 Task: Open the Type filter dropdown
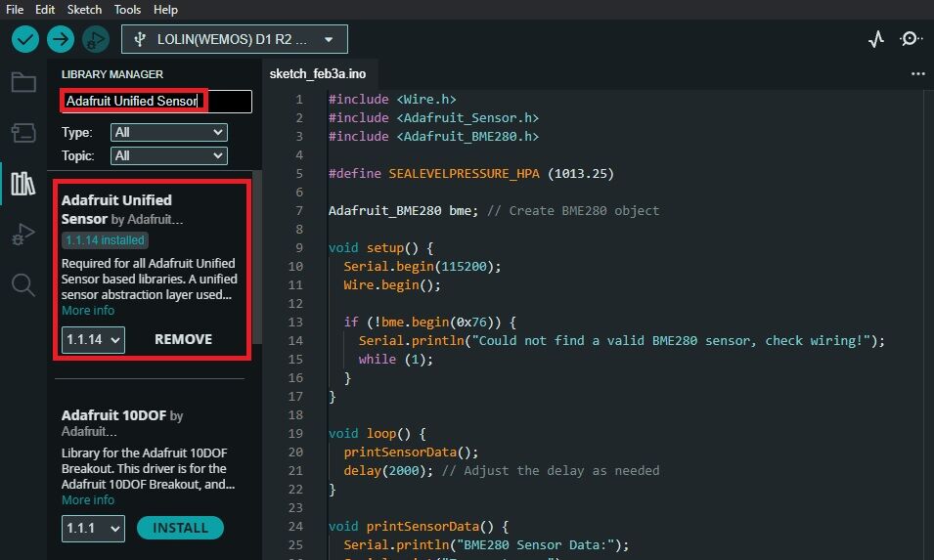click(168, 132)
